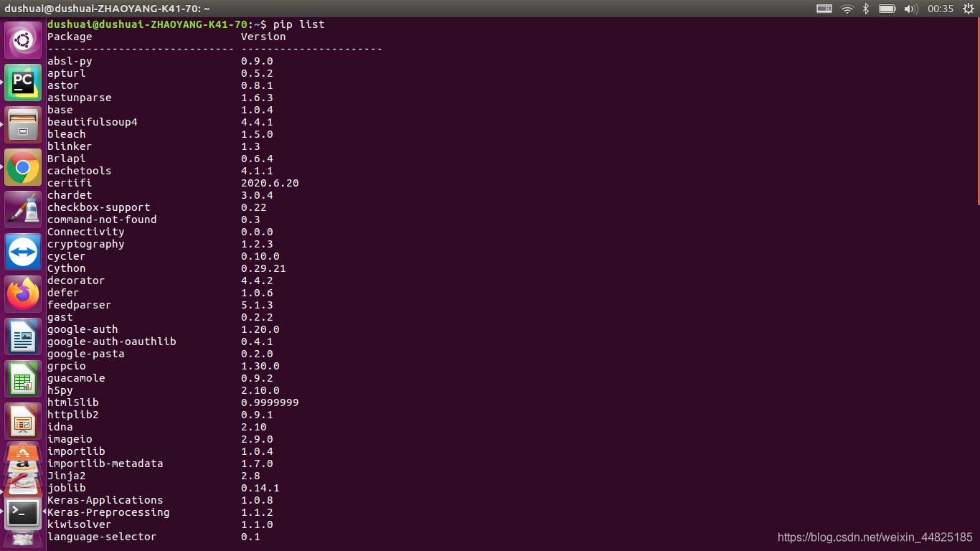Click the 'h5py' package name
980x551 pixels.
[x=60, y=390]
